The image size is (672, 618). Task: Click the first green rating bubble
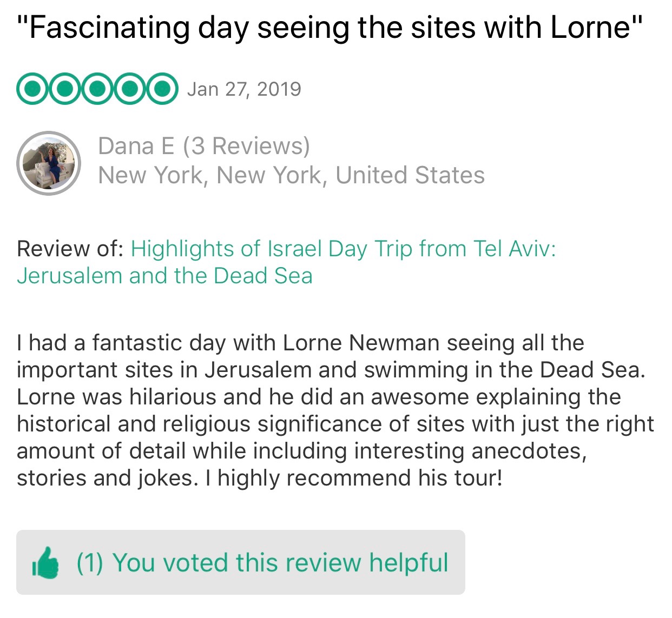(33, 89)
